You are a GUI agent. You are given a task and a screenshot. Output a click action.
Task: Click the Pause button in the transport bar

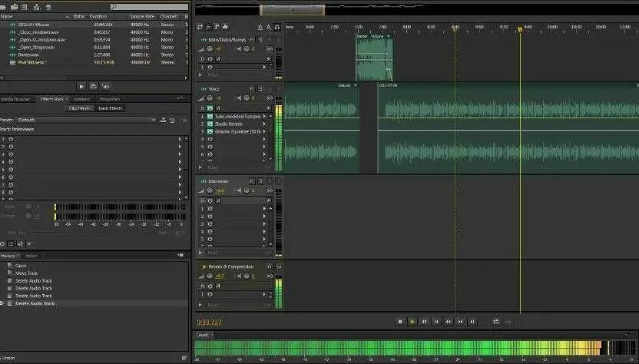point(424,322)
